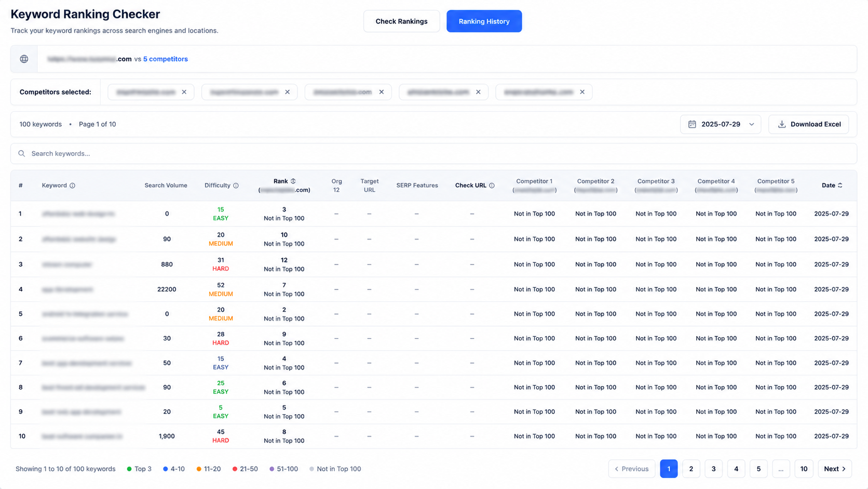Switch to the Check Rankings tab
This screenshot has width=868, height=489.
(x=402, y=21)
